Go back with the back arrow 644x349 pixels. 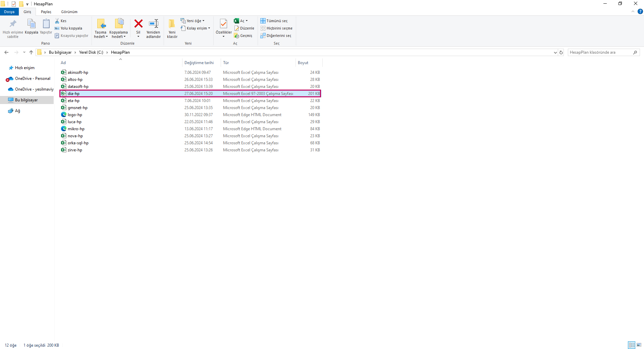6,52
